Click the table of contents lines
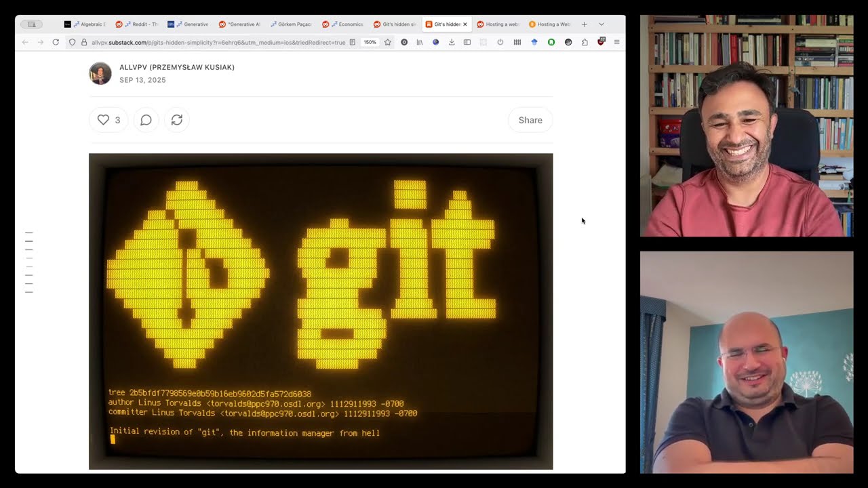This screenshot has width=868, height=488. click(29, 262)
